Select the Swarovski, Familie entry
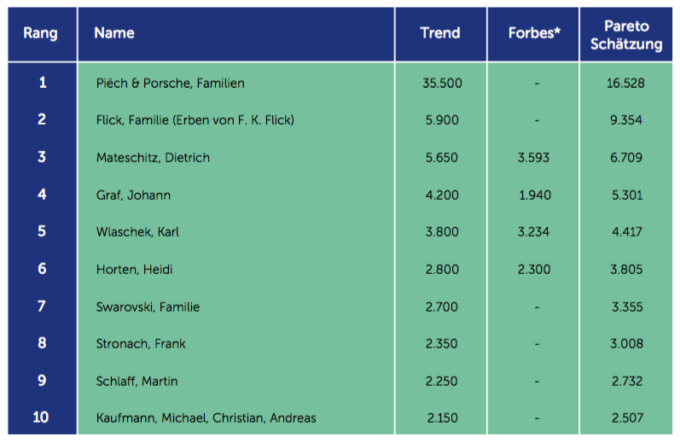The image size is (680, 443). [147, 307]
